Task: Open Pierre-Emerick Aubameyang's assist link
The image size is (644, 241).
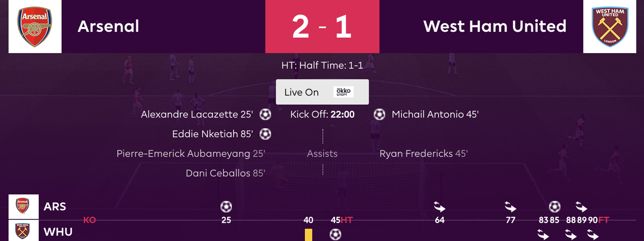Action: [x=191, y=154]
